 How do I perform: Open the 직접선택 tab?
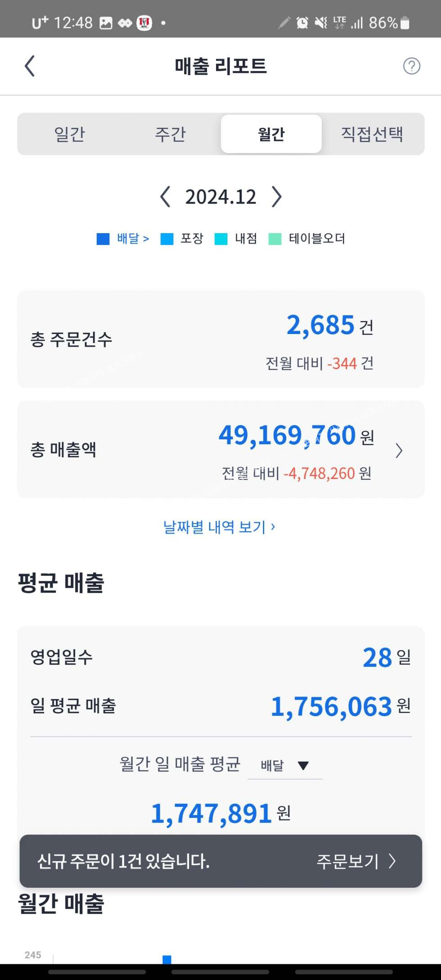(x=372, y=134)
